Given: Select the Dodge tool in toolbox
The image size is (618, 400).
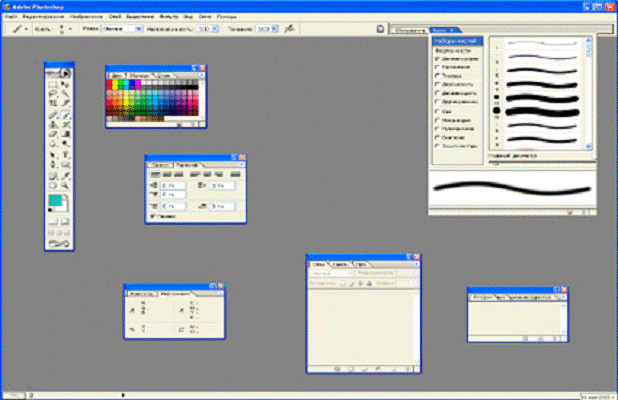Looking at the screenshot, I should (65, 144).
